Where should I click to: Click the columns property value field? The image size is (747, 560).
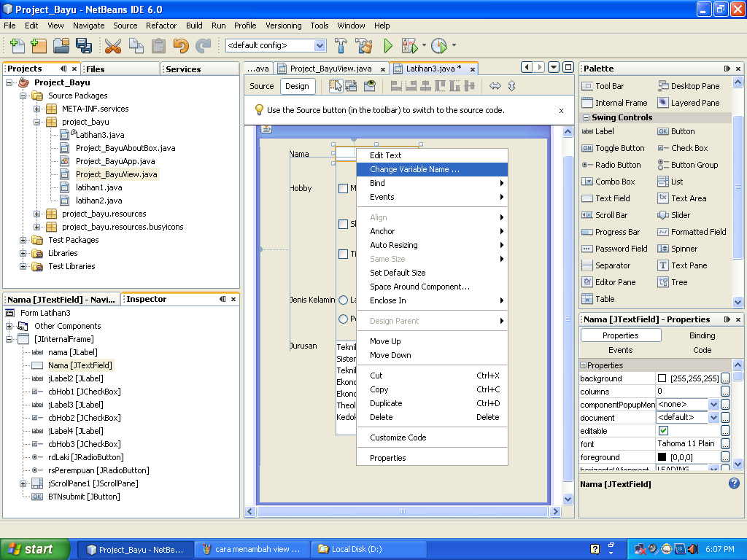coord(687,392)
